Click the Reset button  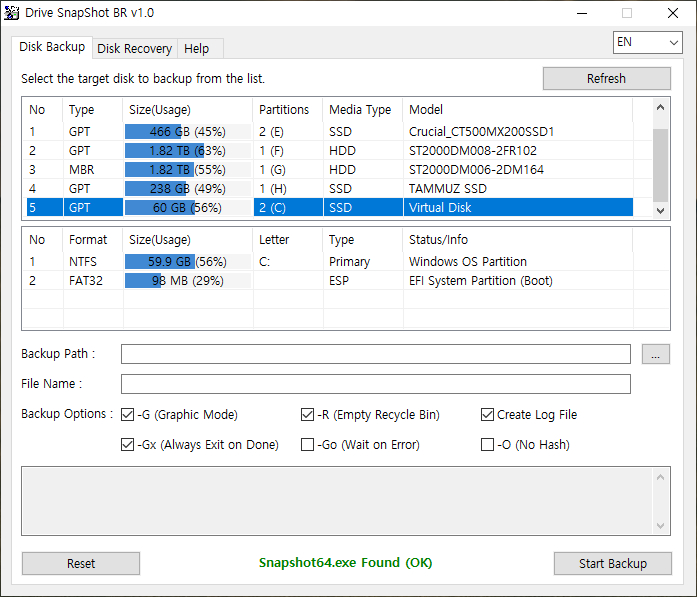coord(81,564)
